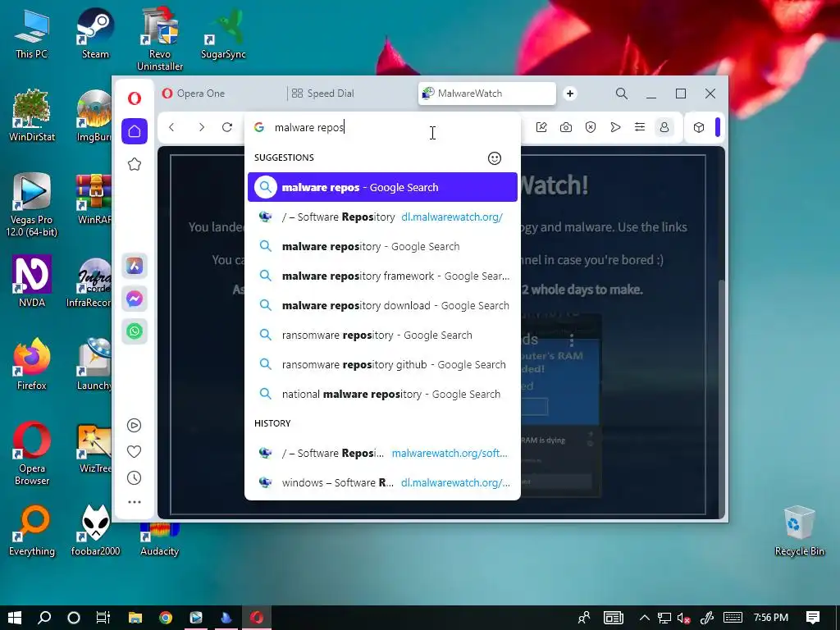Open the Windows Start menu
The image size is (840, 630).
click(15, 618)
